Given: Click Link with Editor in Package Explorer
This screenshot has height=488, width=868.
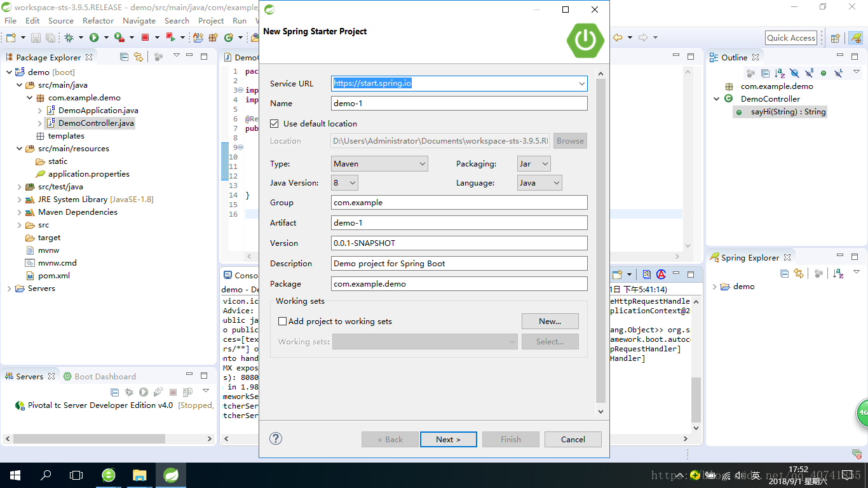Looking at the screenshot, I should tap(138, 57).
